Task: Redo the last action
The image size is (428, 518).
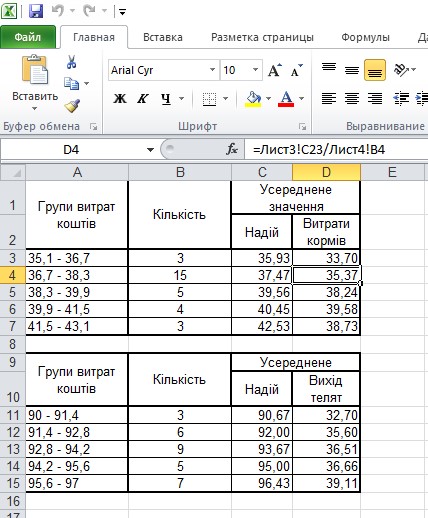Action: pos(89,11)
